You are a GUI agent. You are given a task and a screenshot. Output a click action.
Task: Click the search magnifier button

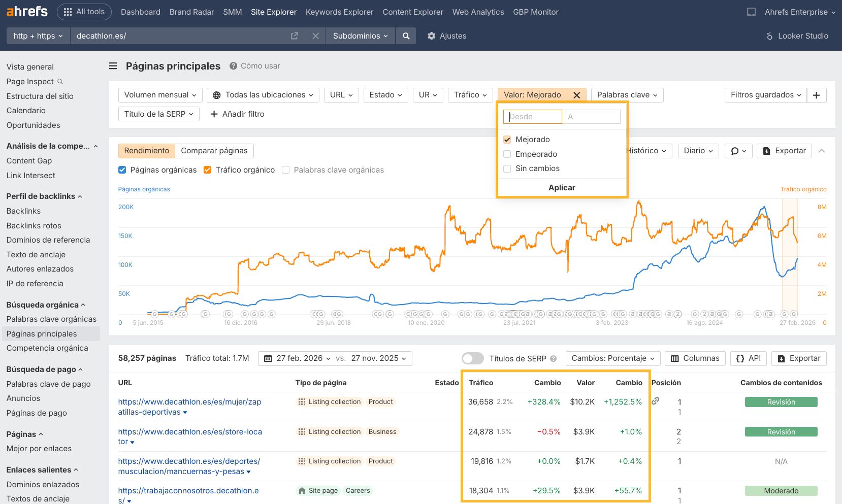(x=406, y=36)
